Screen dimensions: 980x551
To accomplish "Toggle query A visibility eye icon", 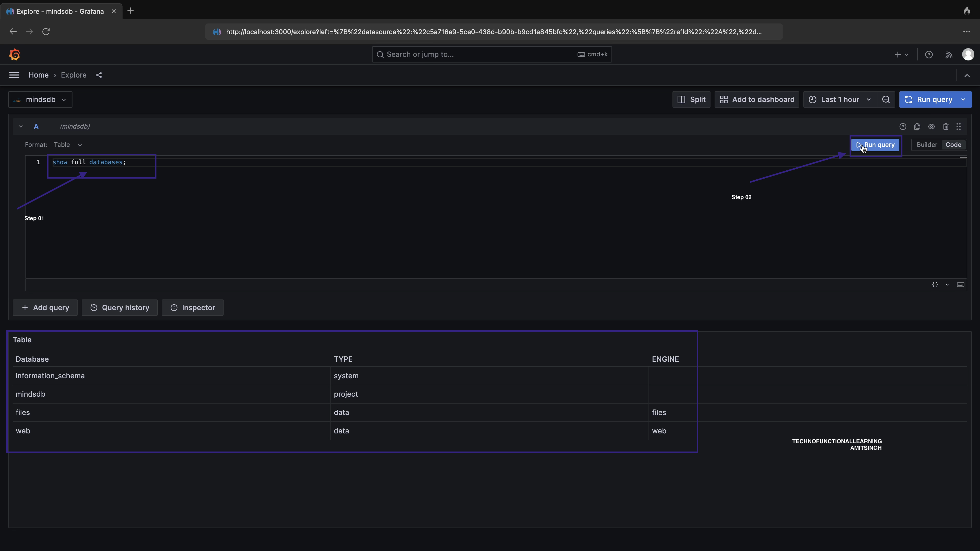I will tap(931, 127).
